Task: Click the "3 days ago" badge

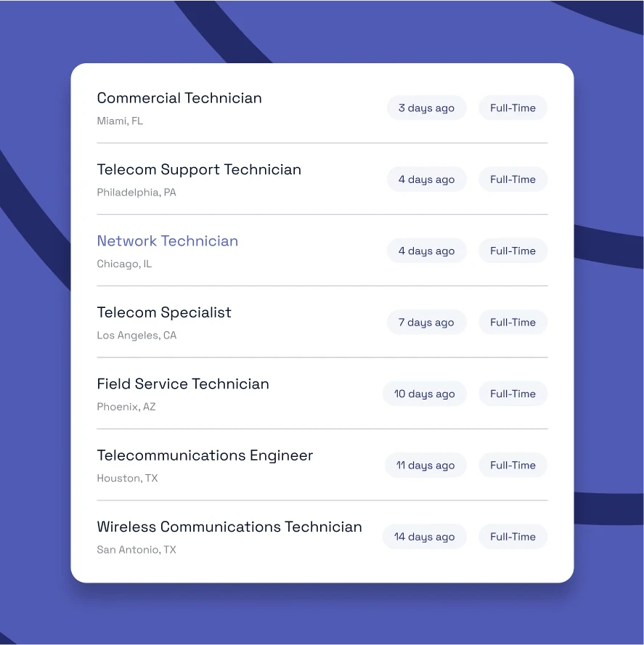Action: (x=426, y=107)
